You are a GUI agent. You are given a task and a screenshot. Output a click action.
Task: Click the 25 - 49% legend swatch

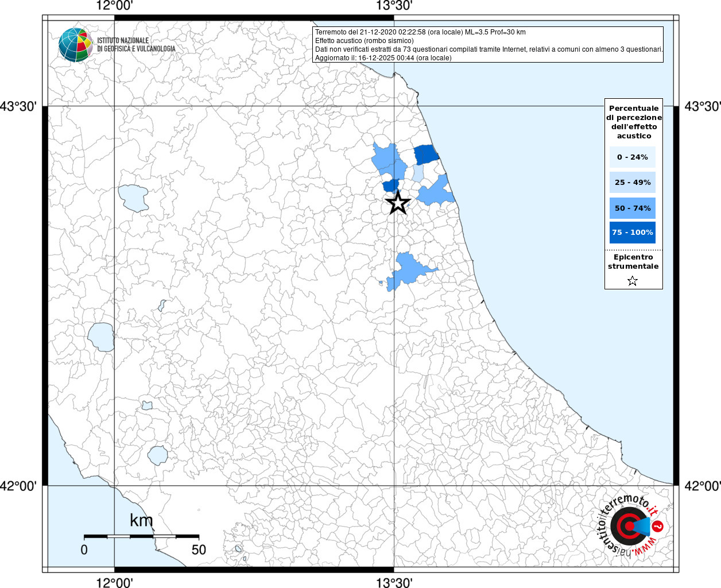(633, 183)
